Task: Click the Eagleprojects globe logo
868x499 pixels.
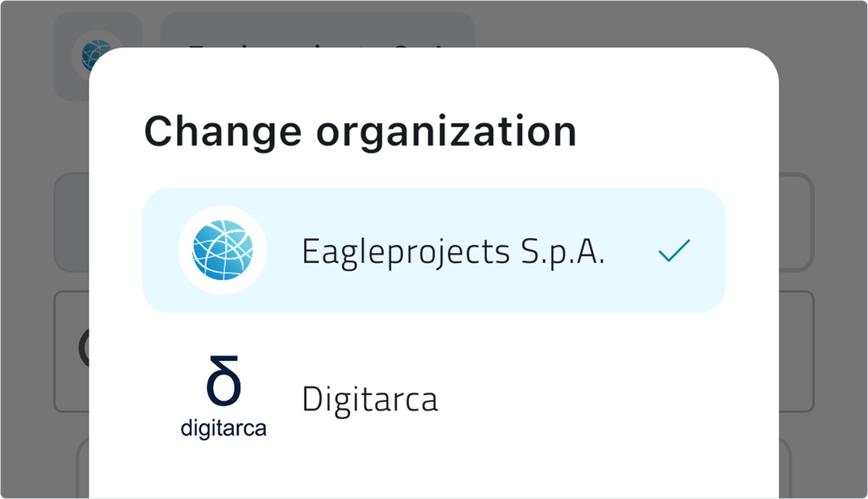Action: 223,250
